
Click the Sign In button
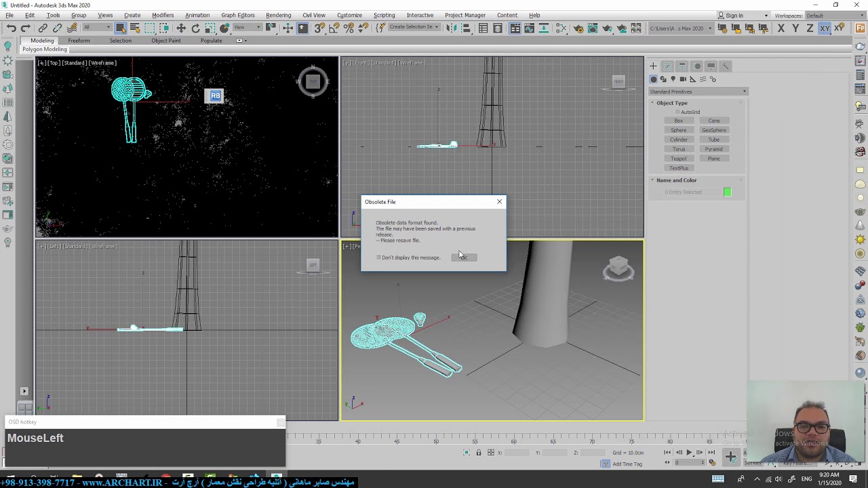coord(734,16)
